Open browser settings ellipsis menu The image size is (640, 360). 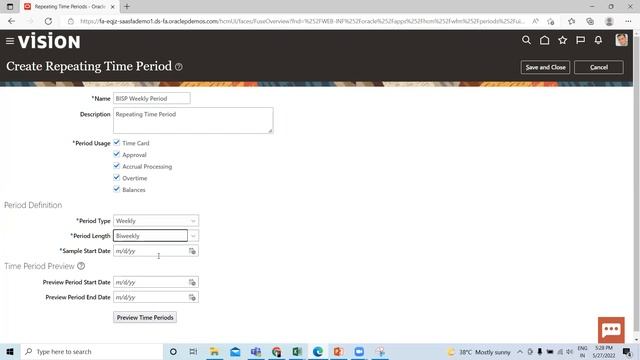pos(628,21)
